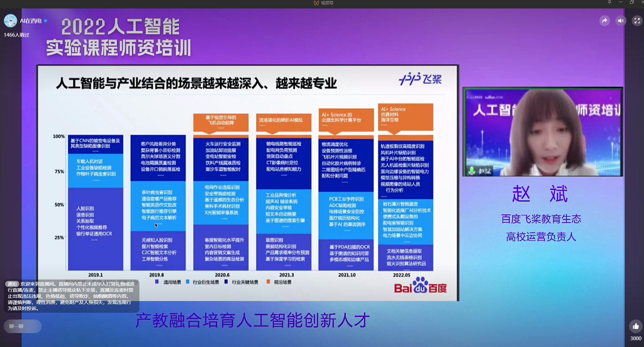Restore down the window
The width and height of the screenshot is (644, 347).
632,2
